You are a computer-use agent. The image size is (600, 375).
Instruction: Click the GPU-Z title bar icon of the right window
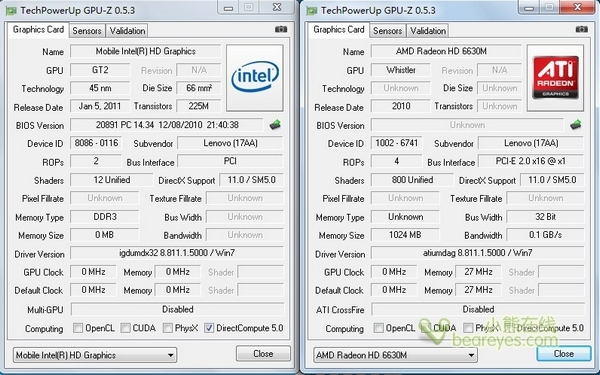(312, 10)
